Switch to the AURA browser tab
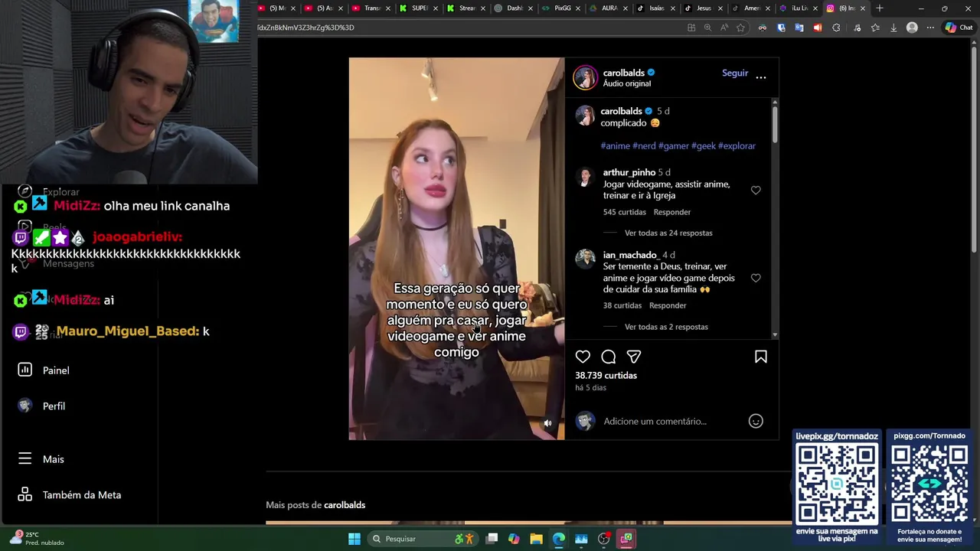 [609, 8]
